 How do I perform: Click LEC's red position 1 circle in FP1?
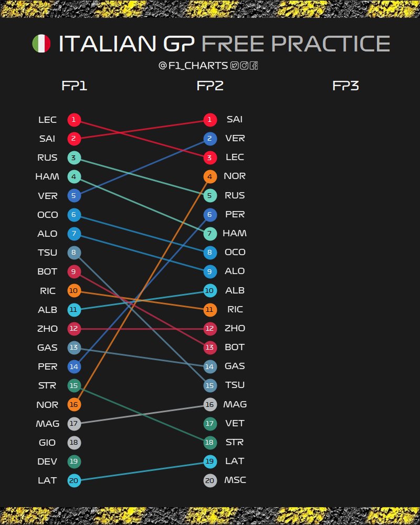[74, 120]
